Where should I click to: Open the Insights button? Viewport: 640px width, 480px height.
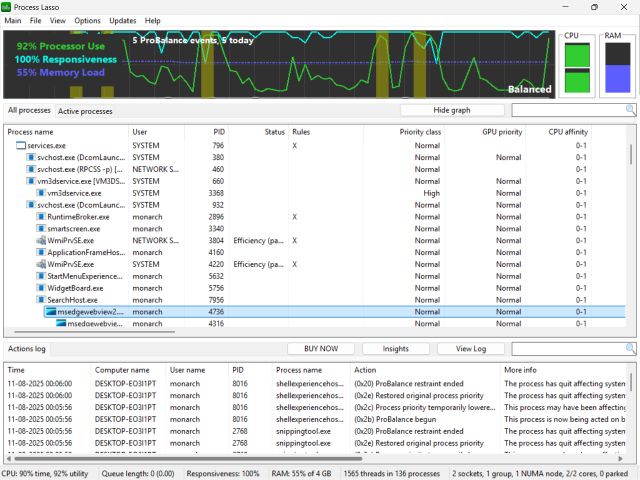(x=396, y=349)
